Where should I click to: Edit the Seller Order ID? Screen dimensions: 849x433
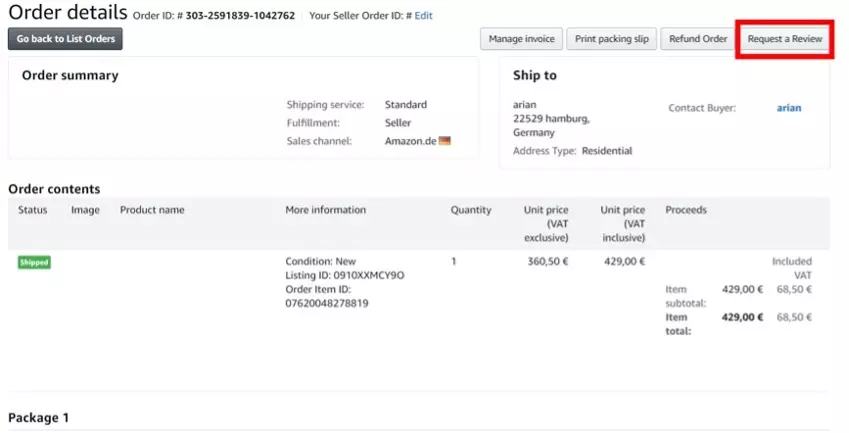coord(423,16)
